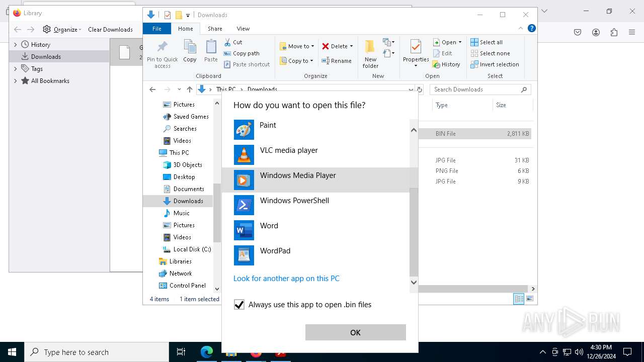Open the Windows Start menu
The height and width of the screenshot is (362, 644).
click(12, 352)
